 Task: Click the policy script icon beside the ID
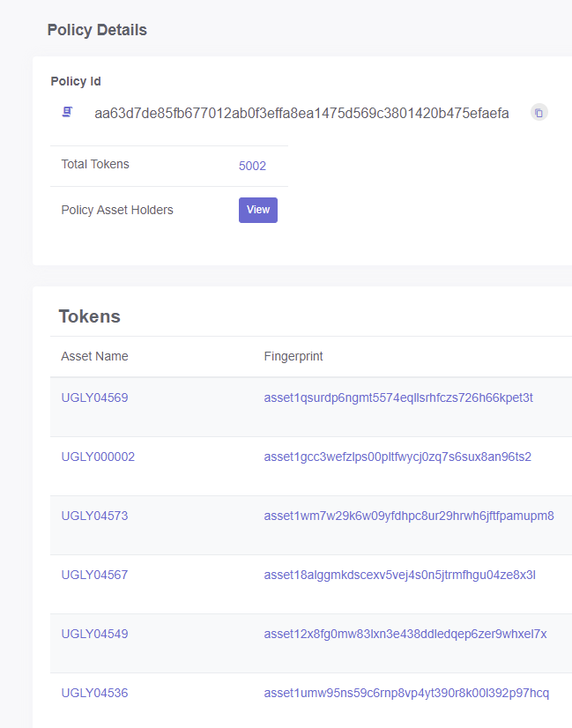pos(67,112)
